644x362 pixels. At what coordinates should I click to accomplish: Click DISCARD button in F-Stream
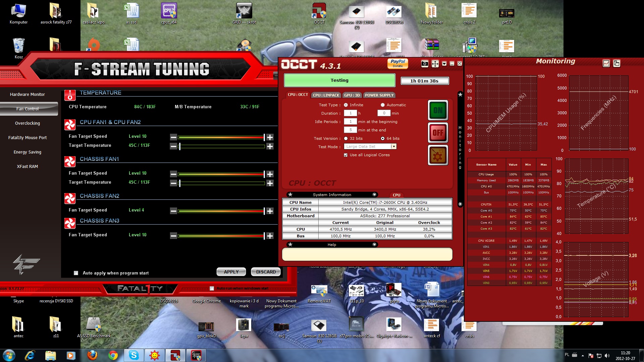pos(266,272)
